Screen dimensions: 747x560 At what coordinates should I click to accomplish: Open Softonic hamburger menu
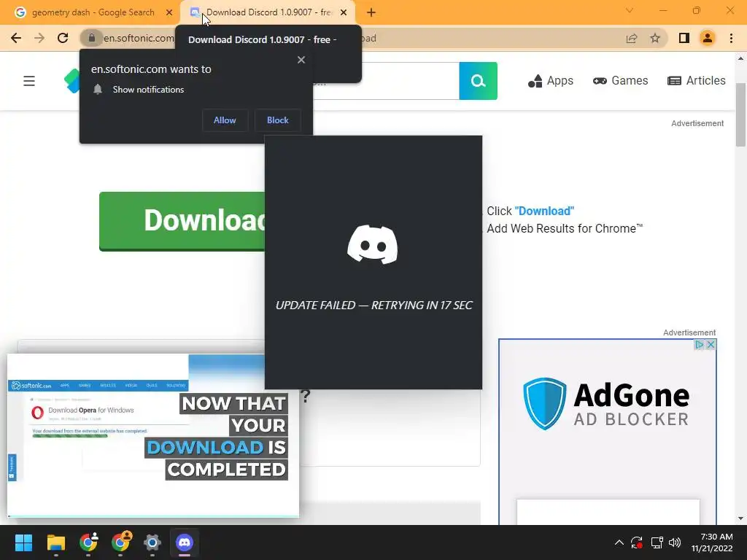coord(29,81)
